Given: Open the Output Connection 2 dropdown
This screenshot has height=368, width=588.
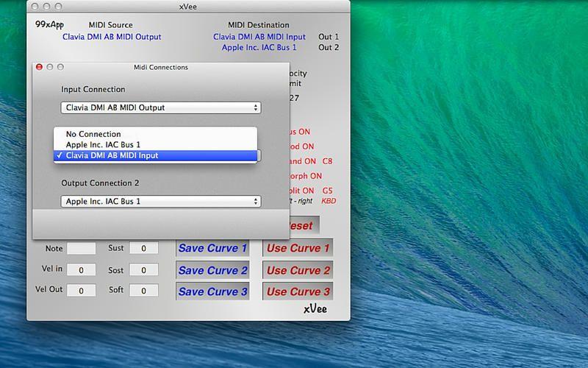Looking at the screenshot, I should coord(161,201).
